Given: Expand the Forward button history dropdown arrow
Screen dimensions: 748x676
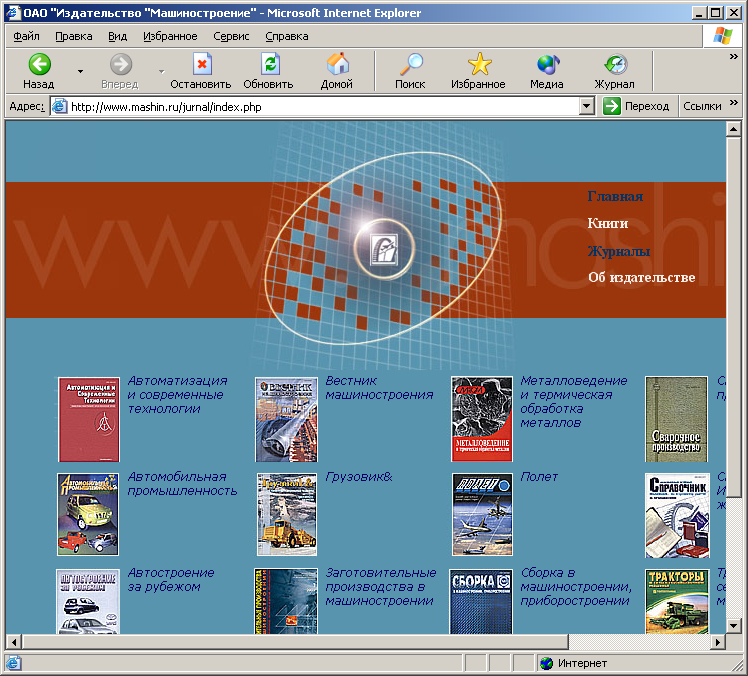Looking at the screenshot, I should [162, 71].
